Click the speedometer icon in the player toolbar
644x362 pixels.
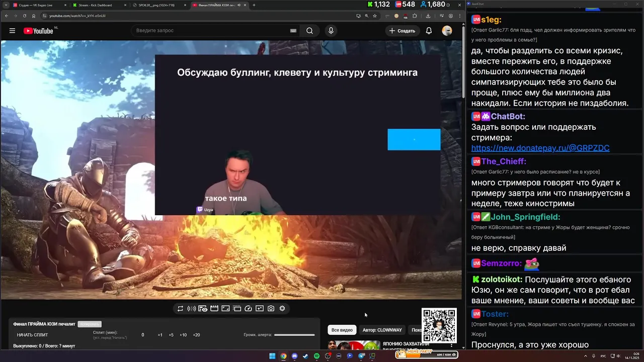point(248,309)
